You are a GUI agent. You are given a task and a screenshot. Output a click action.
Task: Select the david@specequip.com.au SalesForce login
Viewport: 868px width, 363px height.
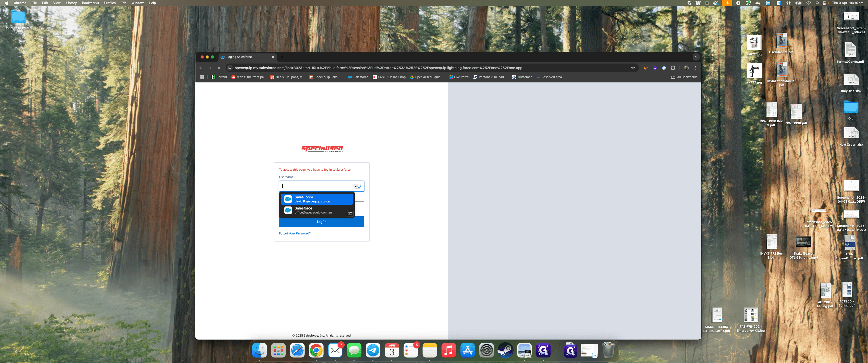pyautogui.click(x=317, y=199)
